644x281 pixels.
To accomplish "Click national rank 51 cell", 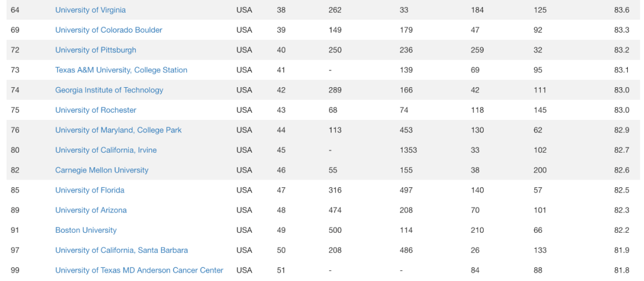I will pyautogui.click(x=281, y=270).
